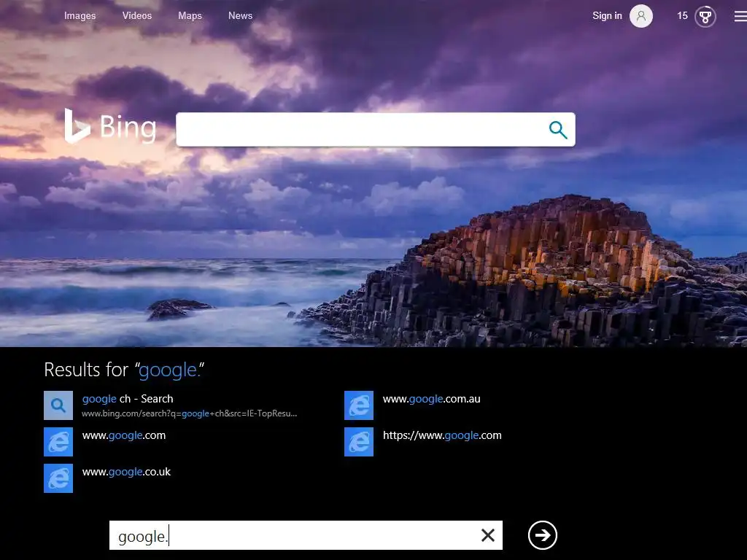The height and width of the screenshot is (560, 747).
Task: Open the Sign in profile avatar
Action: [x=640, y=16]
